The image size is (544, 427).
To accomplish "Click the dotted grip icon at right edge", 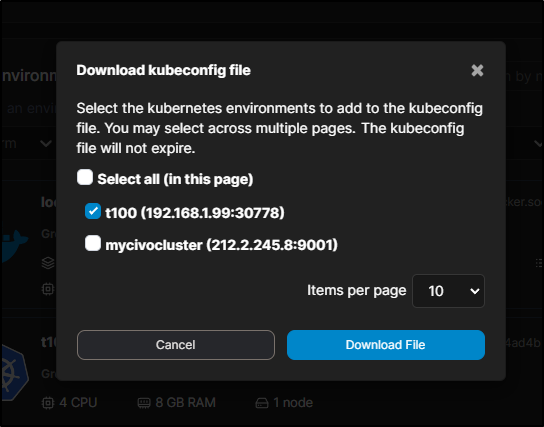I will [539, 263].
